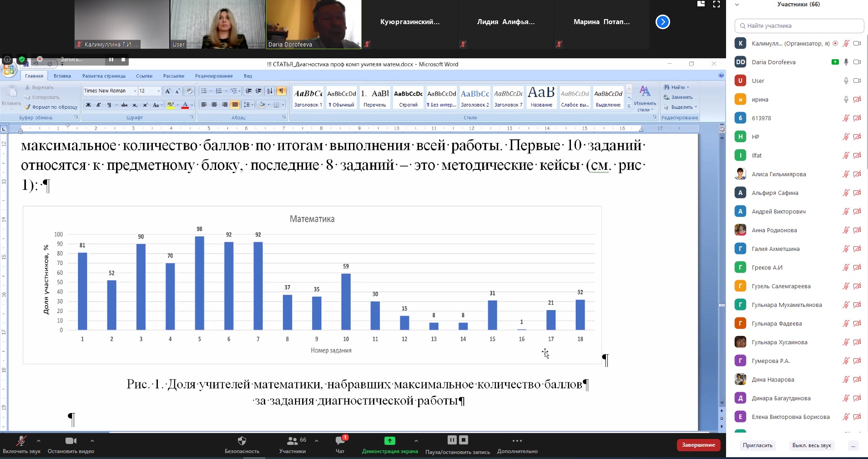Click the Найти участника search field
This screenshot has width=868, height=459.
799,26
